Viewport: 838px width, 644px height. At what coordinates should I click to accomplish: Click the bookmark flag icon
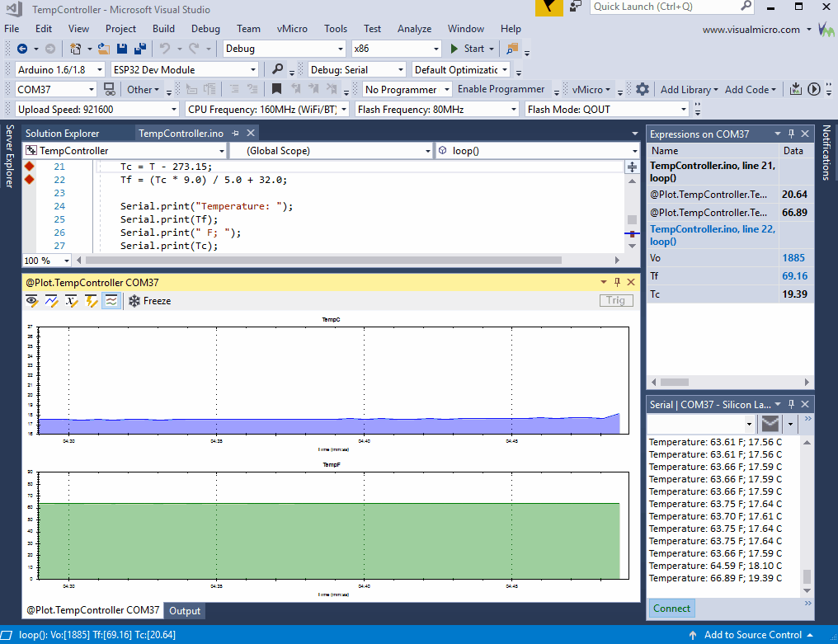(x=276, y=89)
